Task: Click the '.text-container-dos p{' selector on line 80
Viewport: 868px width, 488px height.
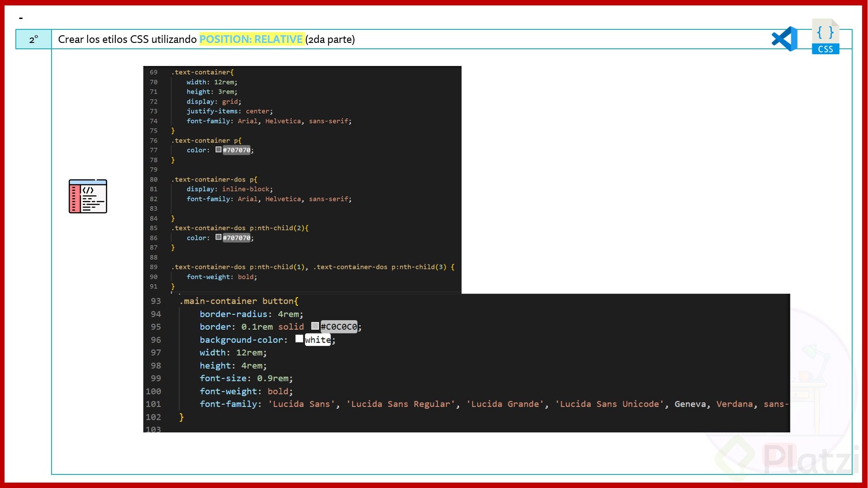Action: click(214, 179)
